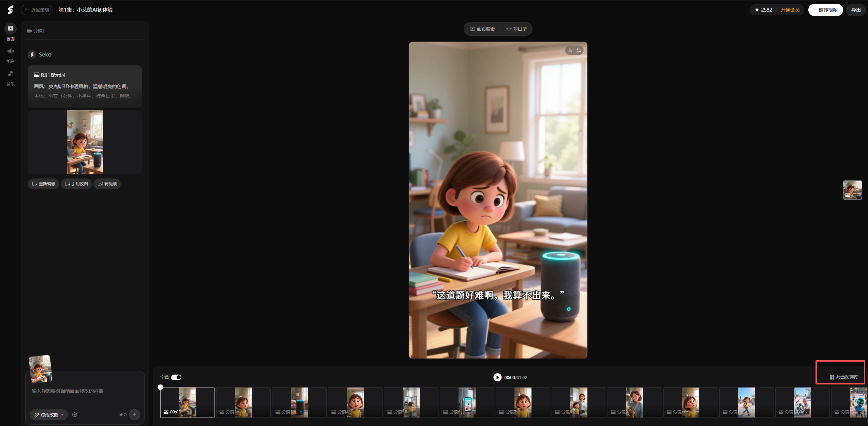Send the prompt with up-arrow button
Image resolution: width=868 pixels, height=426 pixels.
[x=135, y=415]
